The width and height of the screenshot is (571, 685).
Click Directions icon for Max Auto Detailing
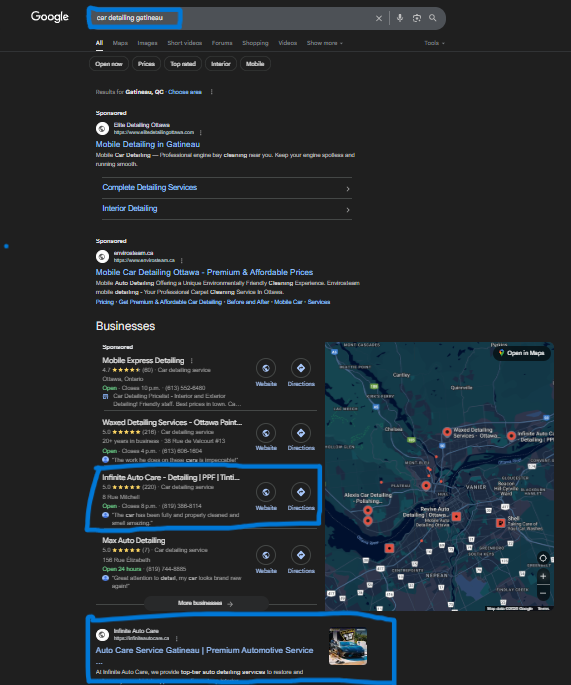tap(301, 555)
